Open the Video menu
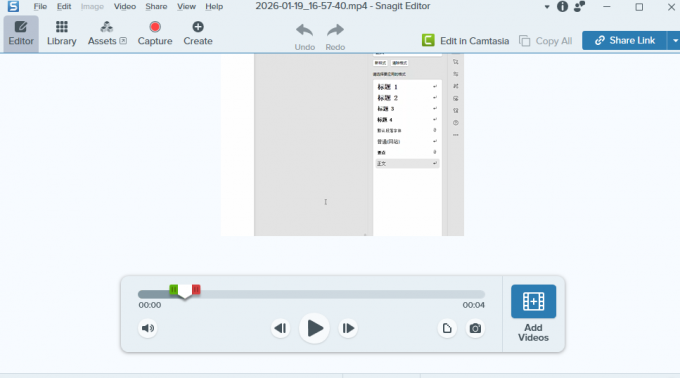Viewport: 680px width, 378px height. pyautogui.click(x=124, y=7)
